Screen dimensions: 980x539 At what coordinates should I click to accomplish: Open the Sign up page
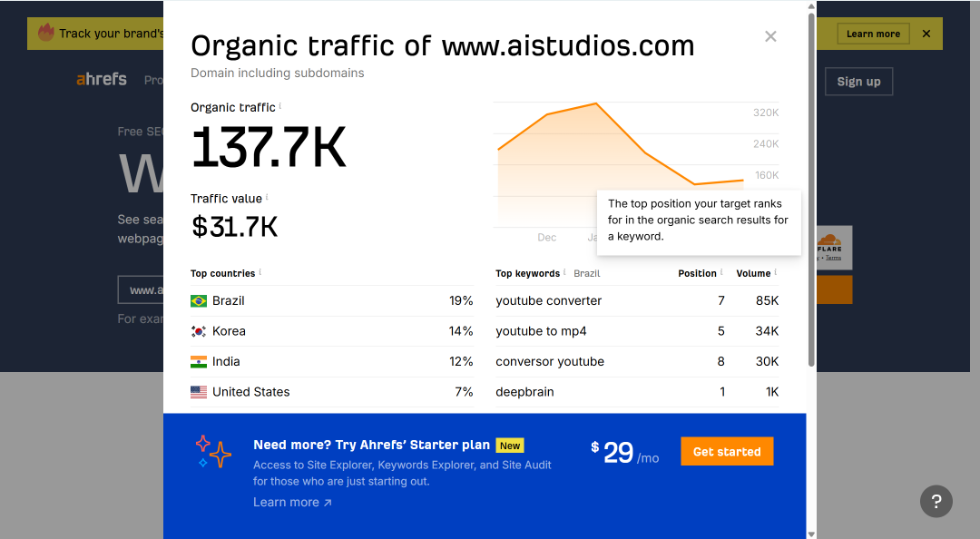(x=858, y=82)
